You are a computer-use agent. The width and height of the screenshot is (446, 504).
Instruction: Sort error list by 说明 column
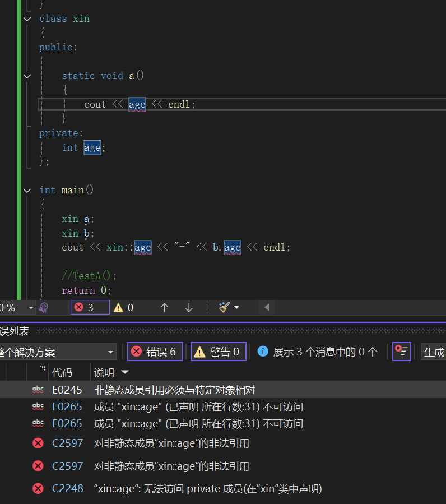pyautogui.click(x=104, y=373)
